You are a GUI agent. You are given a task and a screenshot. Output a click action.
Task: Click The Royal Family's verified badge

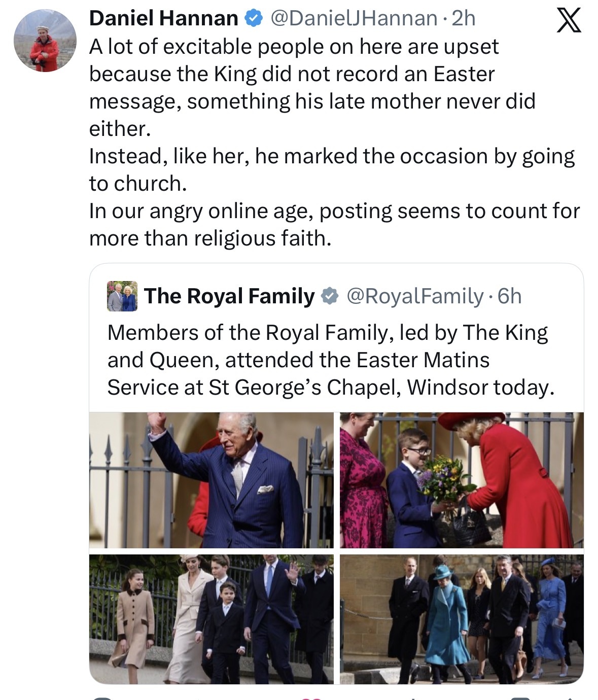(x=330, y=296)
